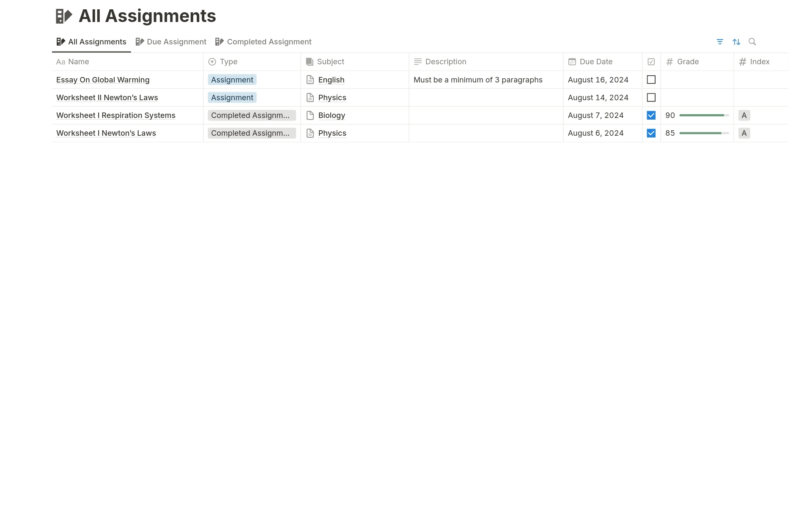Click the search icon to search assignments
Viewport: 812px width, 507px height.
(x=752, y=41)
